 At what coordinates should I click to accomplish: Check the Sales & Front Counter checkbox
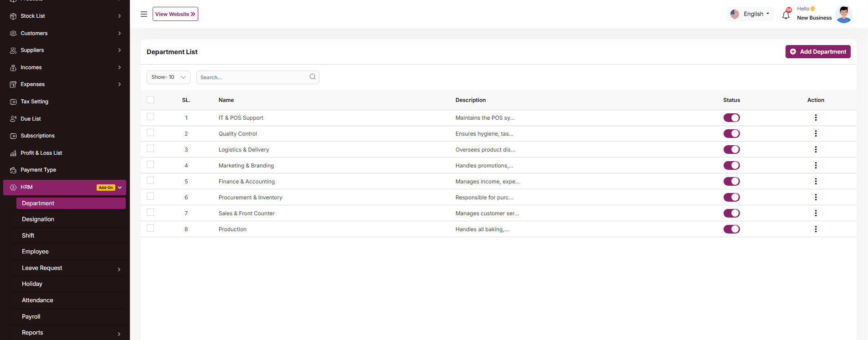(150, 213)
